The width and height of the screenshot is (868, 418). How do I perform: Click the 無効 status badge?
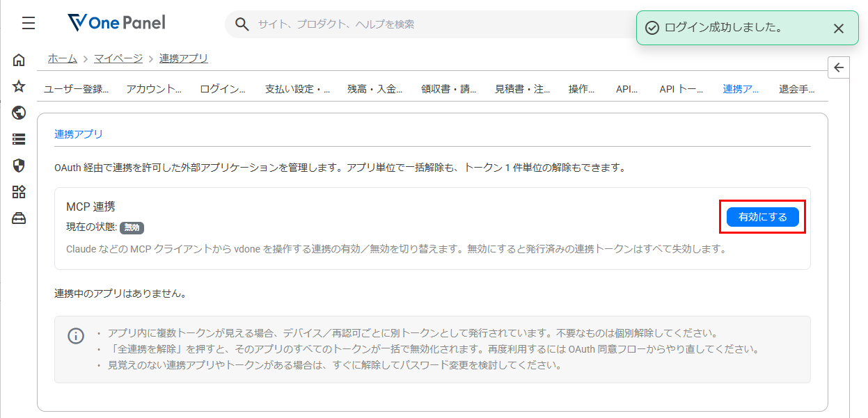(x=132, y=227)
